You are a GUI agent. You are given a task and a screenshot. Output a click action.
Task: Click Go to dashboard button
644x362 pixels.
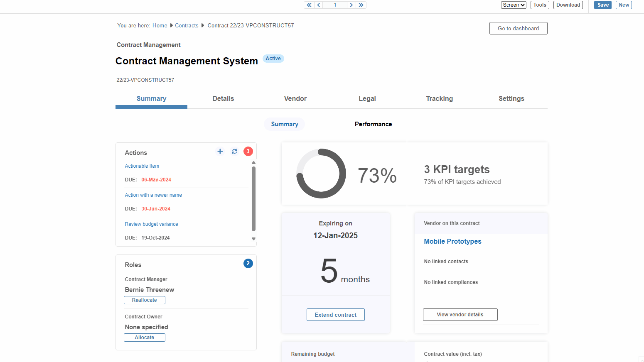pos(518,28)
